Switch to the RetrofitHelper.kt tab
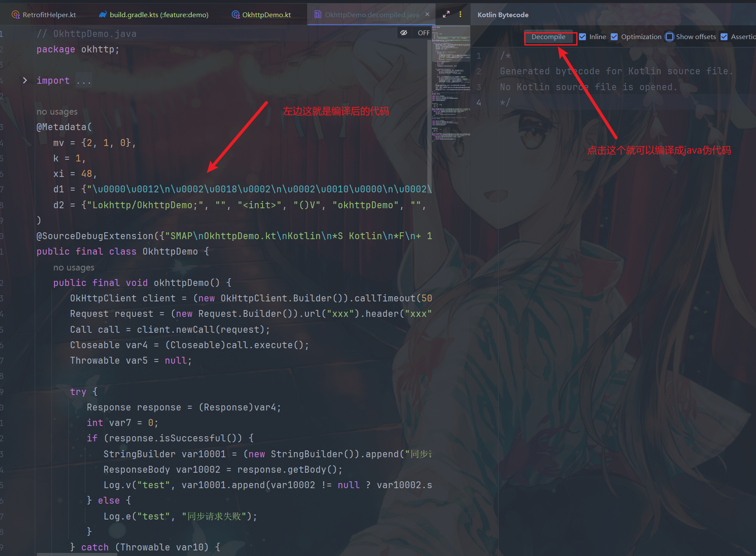The width and height of the screenshot is (756, 556). pyautogui.click(x=49, y=15)
